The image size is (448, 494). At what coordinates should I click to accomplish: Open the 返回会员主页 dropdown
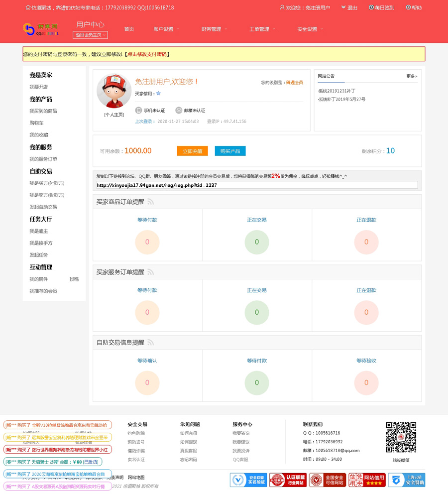tap(90, 35)
